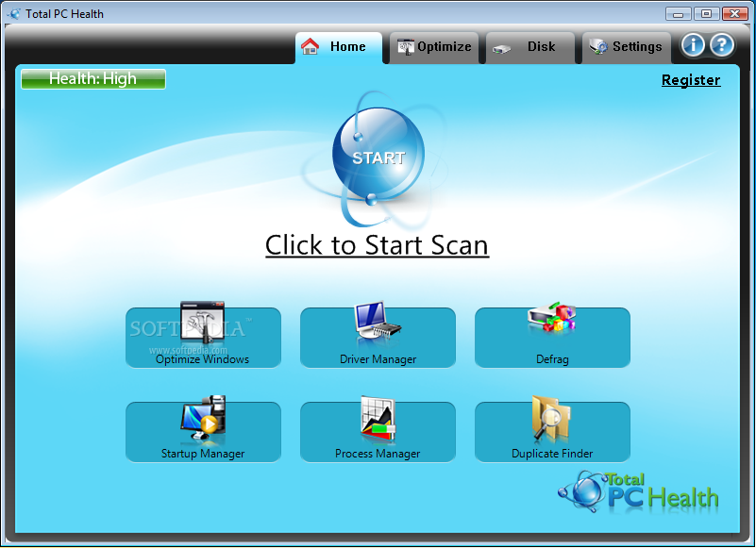The image size is (756, 548).
Task: Open the Startup Manager monitor icon
Action: coord(203,418)
